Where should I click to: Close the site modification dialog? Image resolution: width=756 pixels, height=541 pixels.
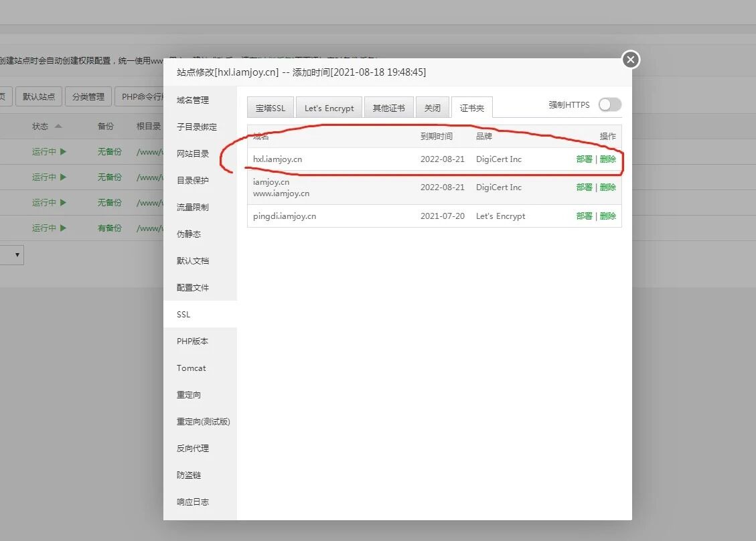coord(631,60)
